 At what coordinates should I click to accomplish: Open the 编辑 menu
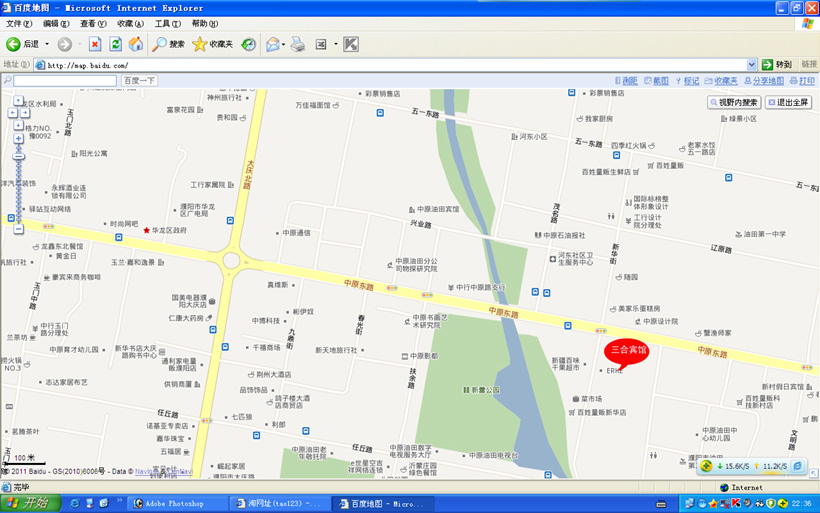56,24
